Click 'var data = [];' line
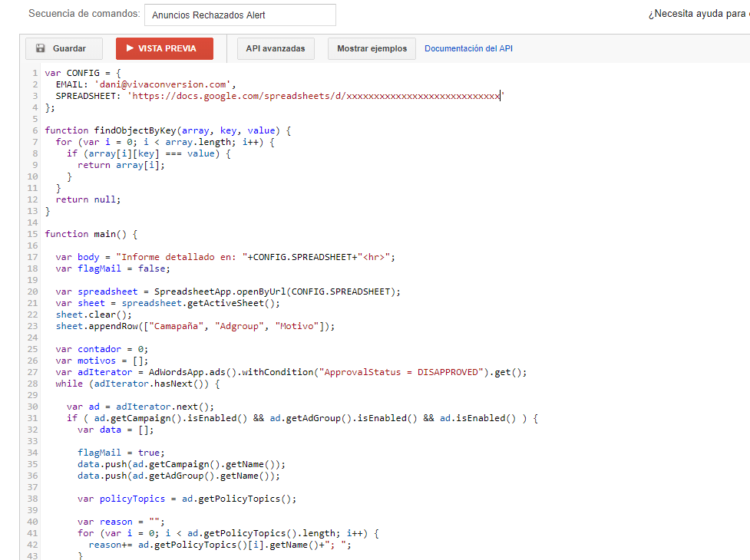Image resolution: width=750 pixels, height=560 pixels. click(x=116, y=430)
